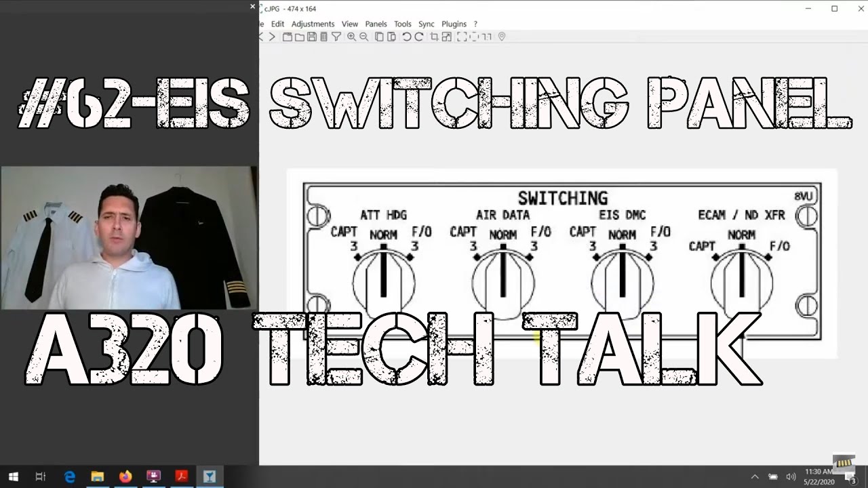Open the Windows Start menu
Image resolution: width=868 pixels, height=488 pixels.
pyautogui.click(x=13, y=477)
